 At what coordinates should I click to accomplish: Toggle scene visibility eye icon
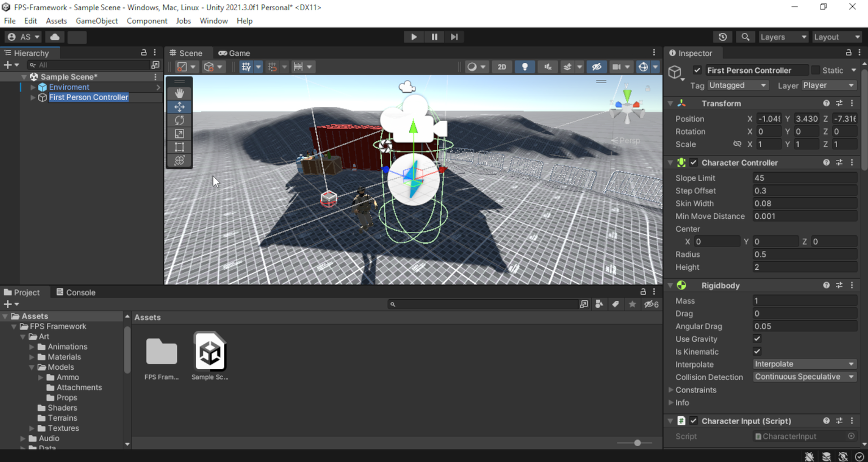click(x=596, y=67)
